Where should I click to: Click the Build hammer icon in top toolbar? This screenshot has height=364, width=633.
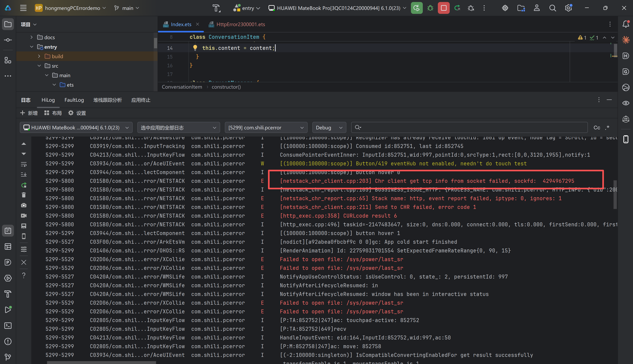[x=216, y=8]
